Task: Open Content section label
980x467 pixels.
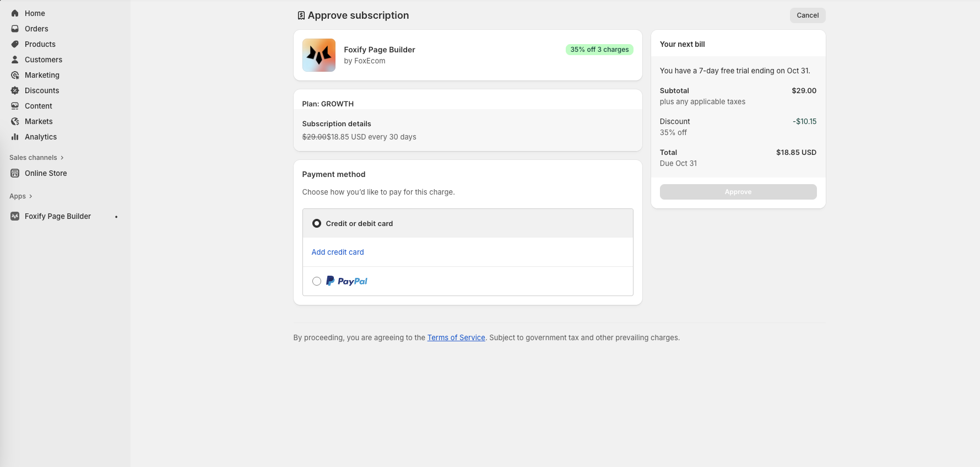Action: (39, 106)
